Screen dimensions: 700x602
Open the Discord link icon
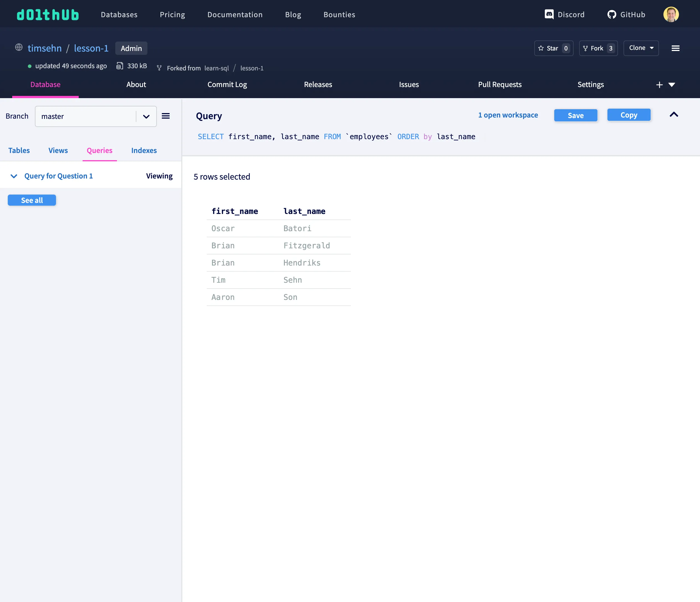(549, 14)
